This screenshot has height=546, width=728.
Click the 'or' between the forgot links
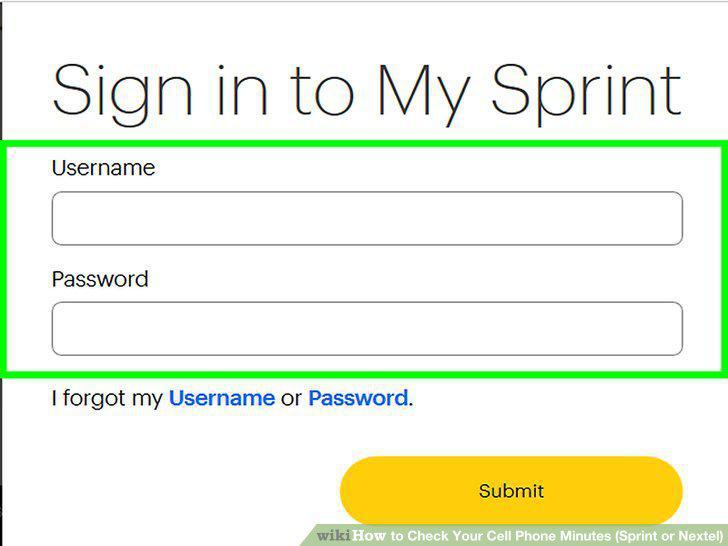coord(292,399)
